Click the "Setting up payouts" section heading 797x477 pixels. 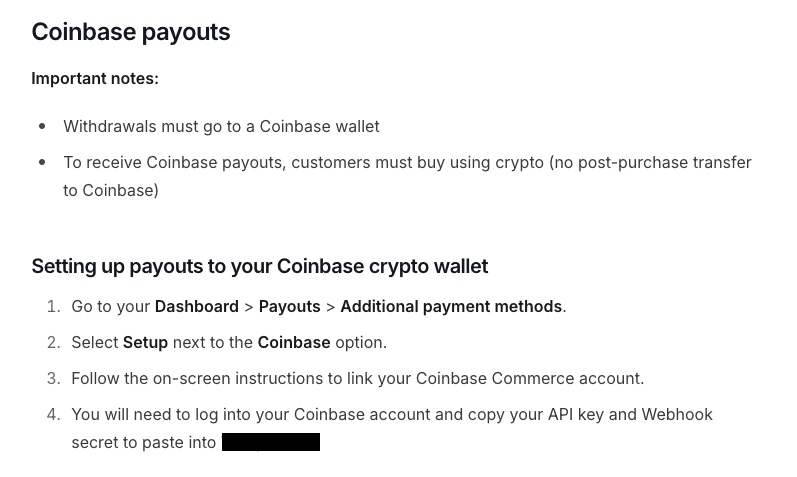(260, 266)
